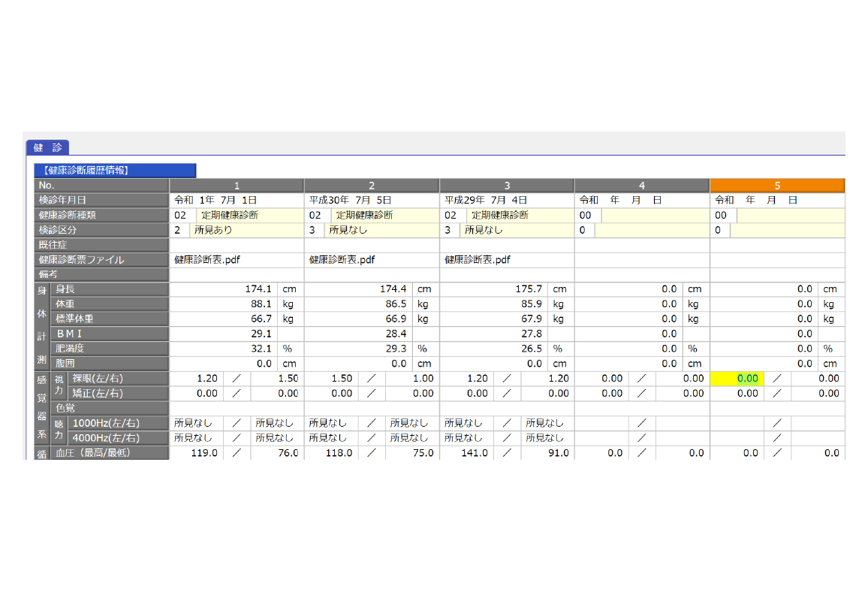The image size is (868, 598).
Task: Click the 血圧（最高/最低） row label
Action: (110, 453)
